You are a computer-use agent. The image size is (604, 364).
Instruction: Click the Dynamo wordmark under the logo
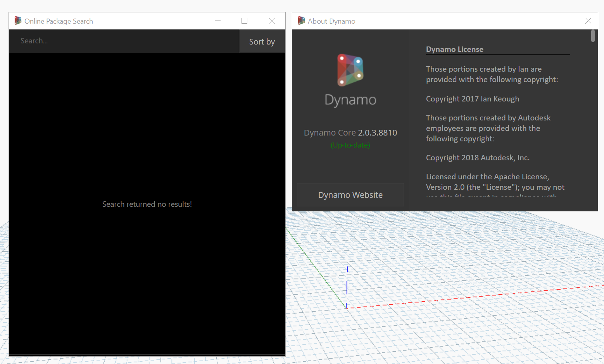pos(350,100)
